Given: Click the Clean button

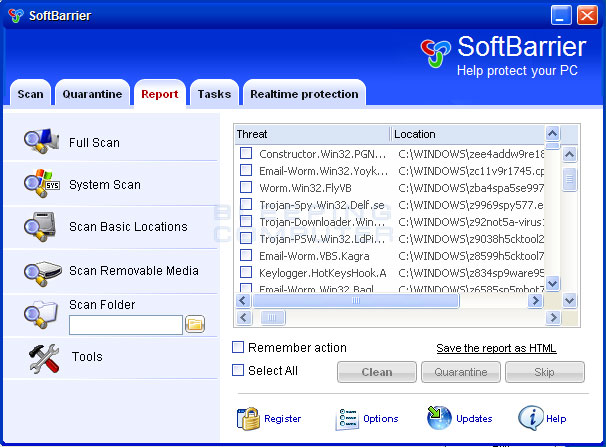Looking at the screenshot, I should click(x=377, y=372).
